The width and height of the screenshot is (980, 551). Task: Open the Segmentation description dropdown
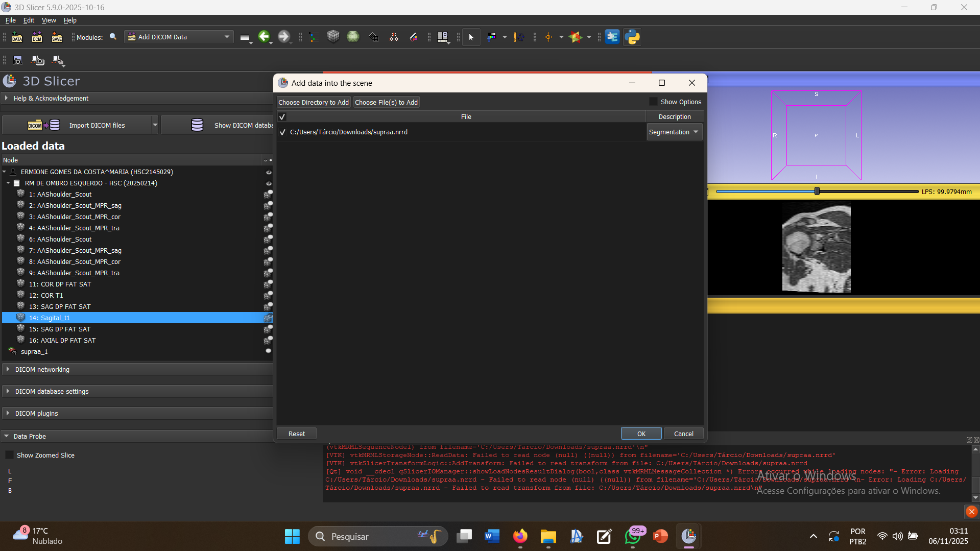(674, 132)
